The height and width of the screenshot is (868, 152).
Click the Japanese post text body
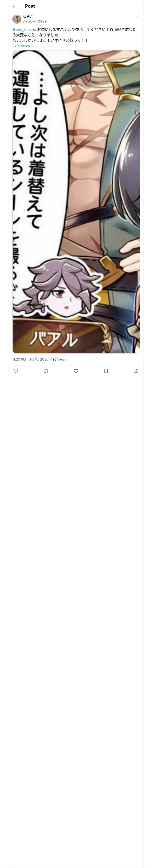(x=74, y=35)
